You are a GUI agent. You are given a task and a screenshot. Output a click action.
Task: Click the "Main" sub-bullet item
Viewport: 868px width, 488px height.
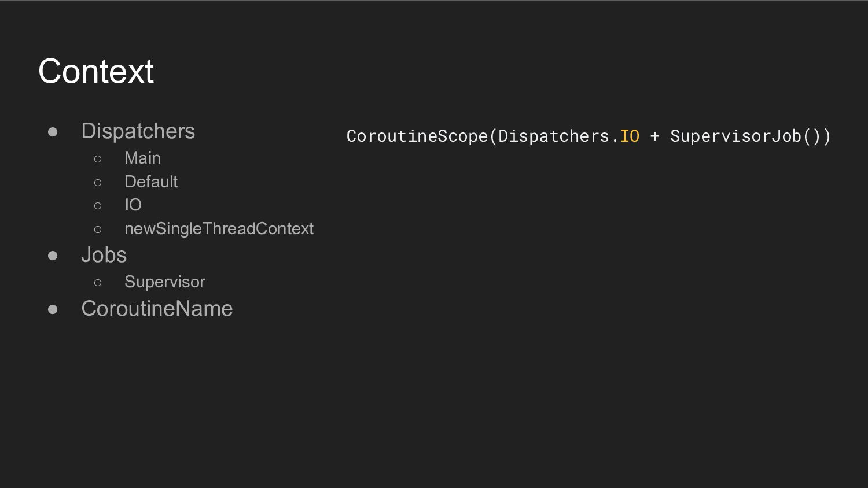(142, 158)
